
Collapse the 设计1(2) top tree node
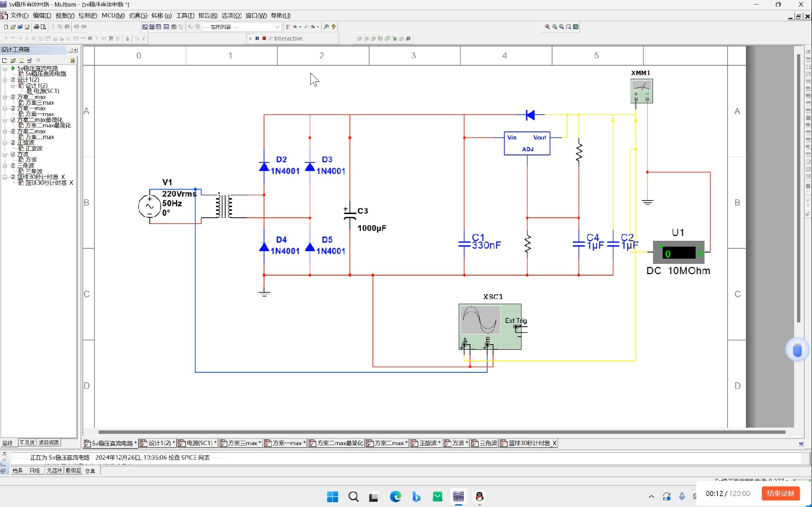point(5,80)
